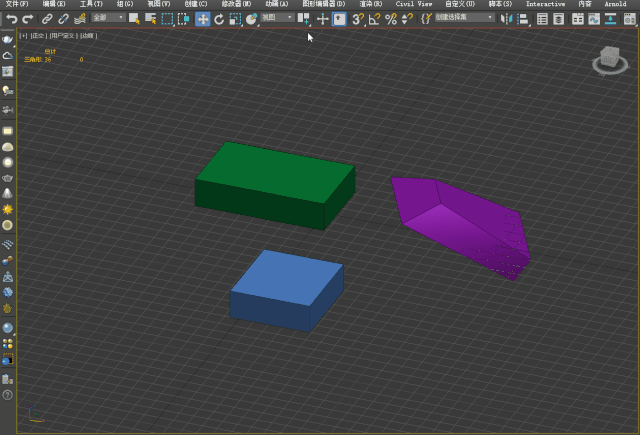Image resolution: width=640 pixels, height=435 pixels.
Task: Click the ViewCube navigation widget
Action: pyautogui.click(x=610, y=60)
